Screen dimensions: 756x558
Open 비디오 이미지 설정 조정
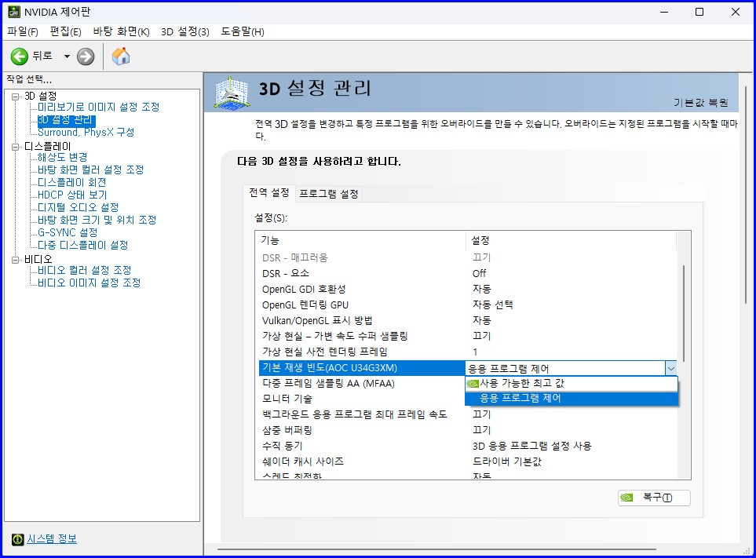(89, 283)
